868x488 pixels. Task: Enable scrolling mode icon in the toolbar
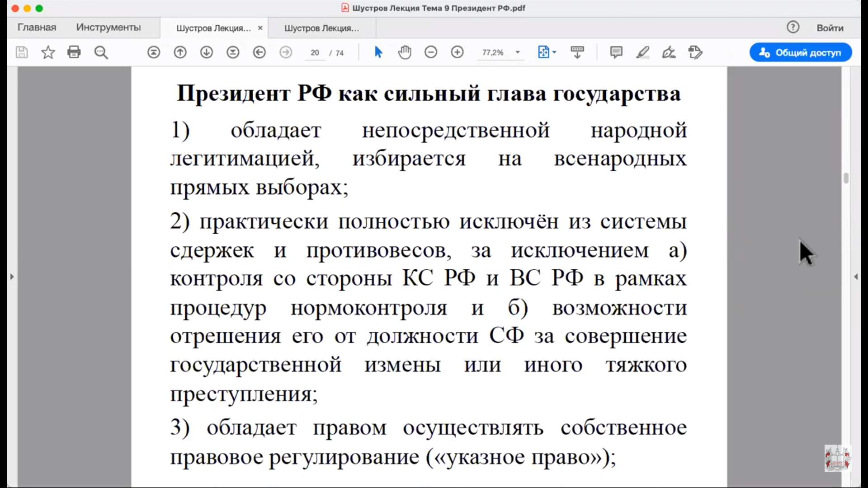(x=577, y=52)
